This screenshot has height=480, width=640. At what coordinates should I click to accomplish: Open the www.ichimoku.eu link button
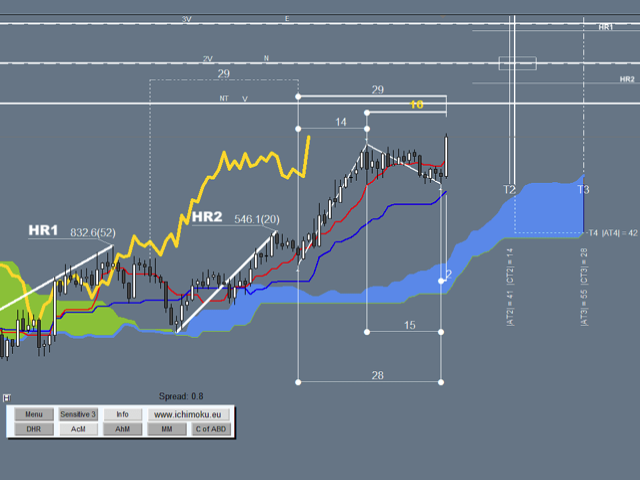pos(188,414)
